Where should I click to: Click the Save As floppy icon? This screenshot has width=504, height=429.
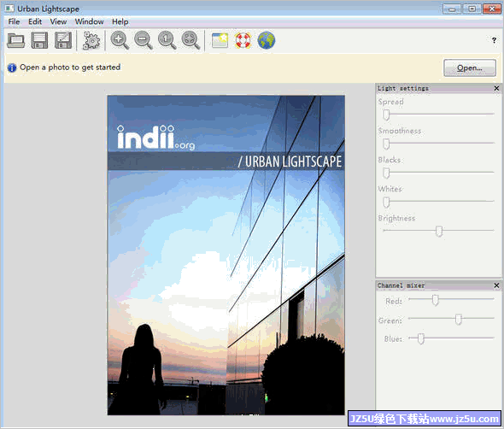click(x=63, y=40)
